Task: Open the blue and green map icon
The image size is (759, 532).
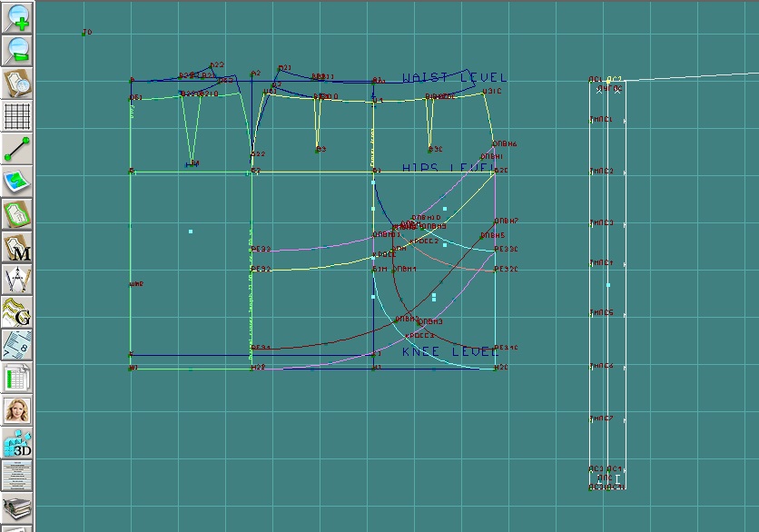Action: (17, 182)
